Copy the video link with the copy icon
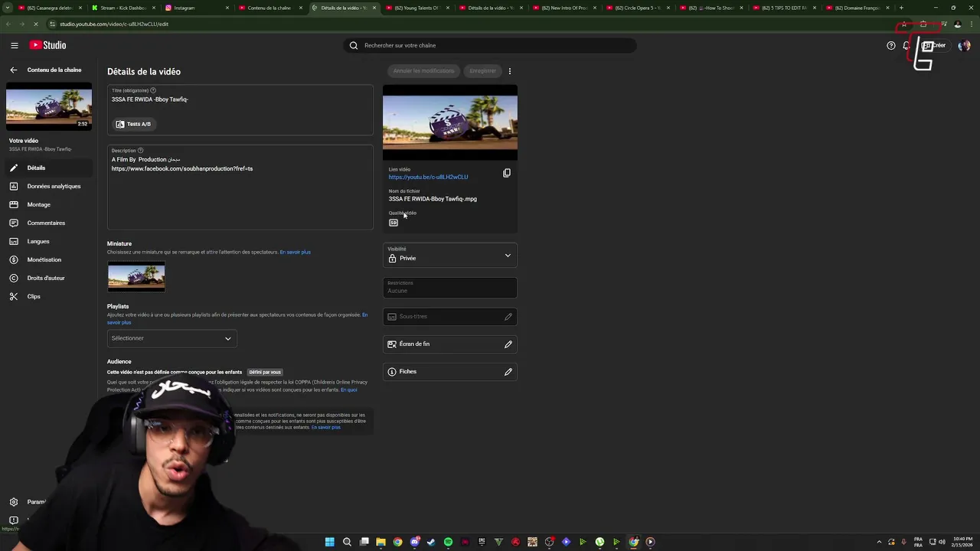This screenshot has height=551, width=980. coord(506,173)
